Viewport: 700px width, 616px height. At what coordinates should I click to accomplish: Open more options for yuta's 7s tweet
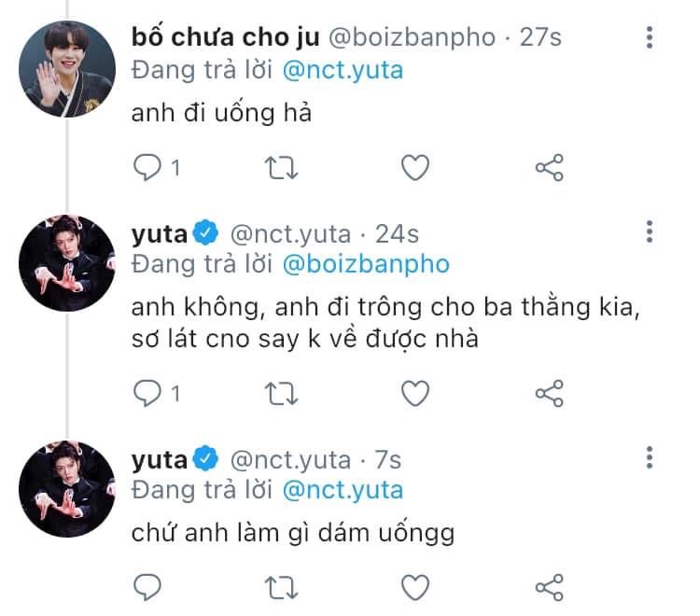point(650,457)
